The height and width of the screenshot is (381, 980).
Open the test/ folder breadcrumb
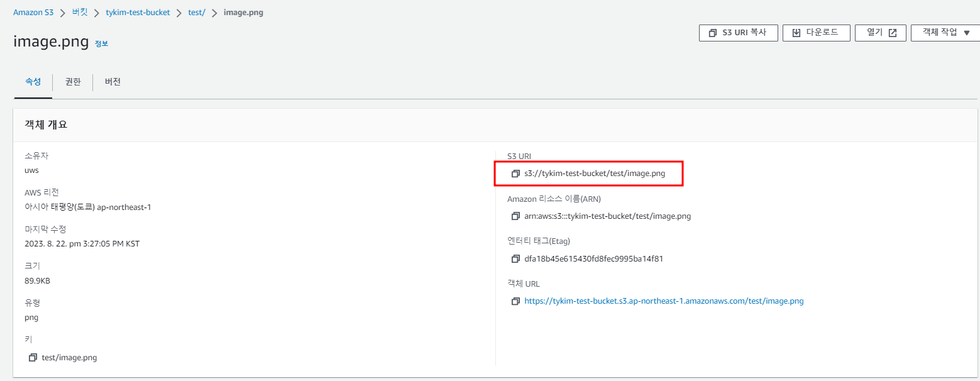[197, 13]
